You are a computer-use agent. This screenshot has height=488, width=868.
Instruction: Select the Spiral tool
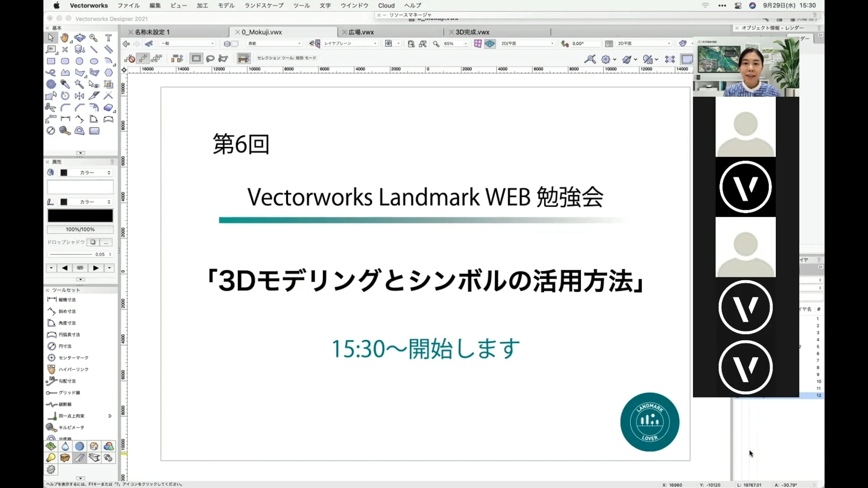pos(51,84)
